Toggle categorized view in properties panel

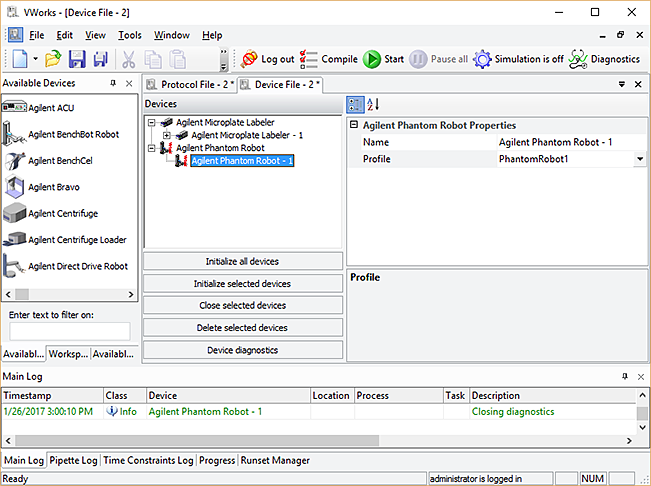[x=355, y=104]
